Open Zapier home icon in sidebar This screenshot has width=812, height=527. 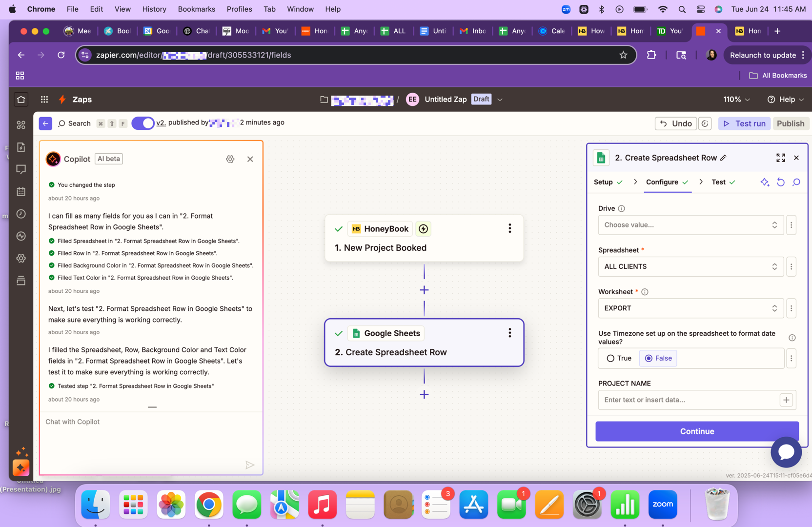(21, 100)
